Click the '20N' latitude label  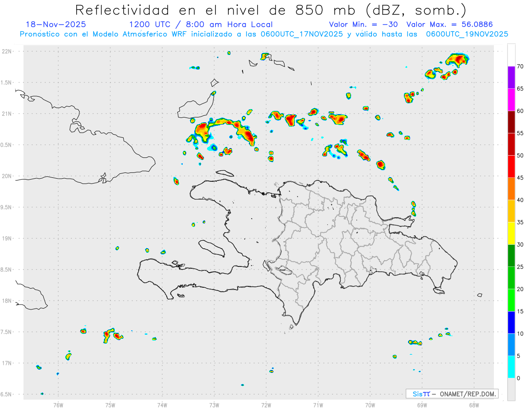(x=7, y=176)
